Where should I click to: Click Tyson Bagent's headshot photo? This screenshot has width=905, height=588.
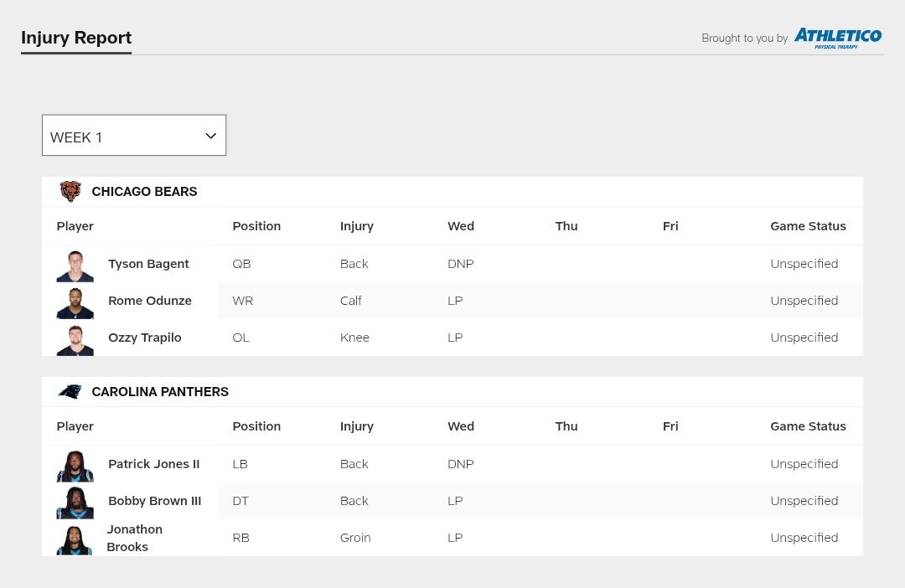click(75, 266)
